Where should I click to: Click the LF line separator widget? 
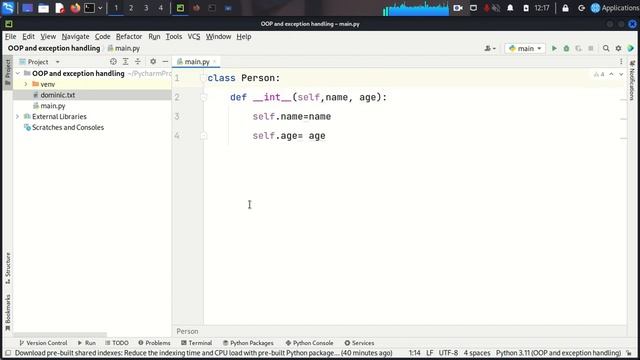pyautogui.click(x=429, y=353)
